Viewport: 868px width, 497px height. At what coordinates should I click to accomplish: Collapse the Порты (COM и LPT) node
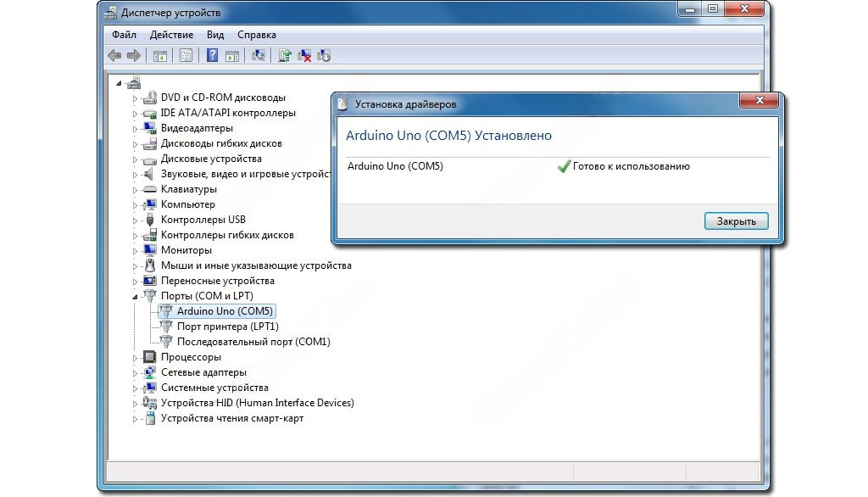(x=134, y=296)
